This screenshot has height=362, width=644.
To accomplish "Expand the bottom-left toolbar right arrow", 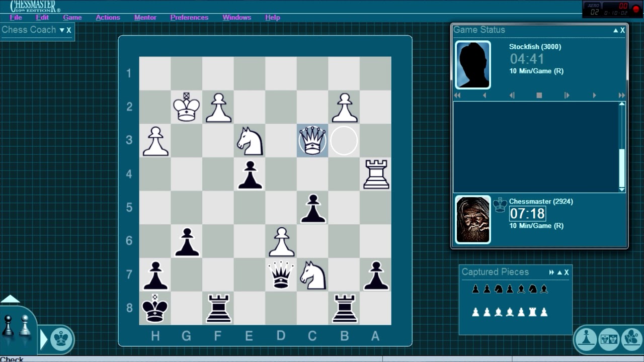I will 44,339.
